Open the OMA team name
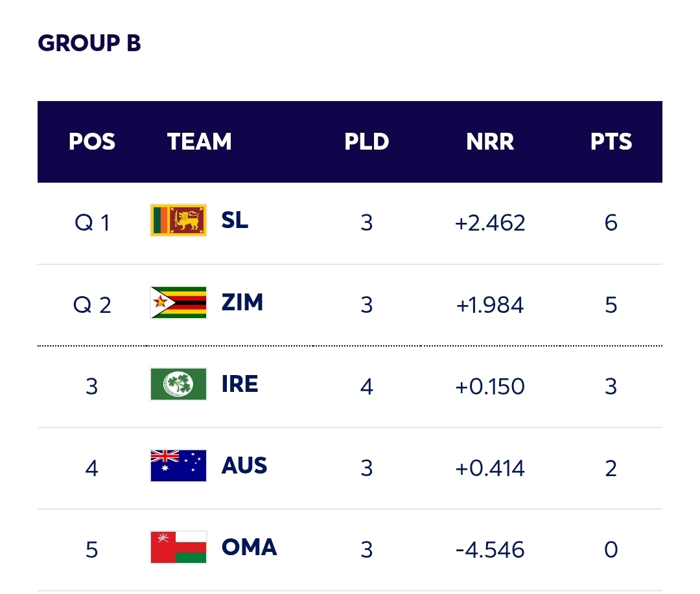This screenshot has width=700, height=594. (x=249, y=547)
